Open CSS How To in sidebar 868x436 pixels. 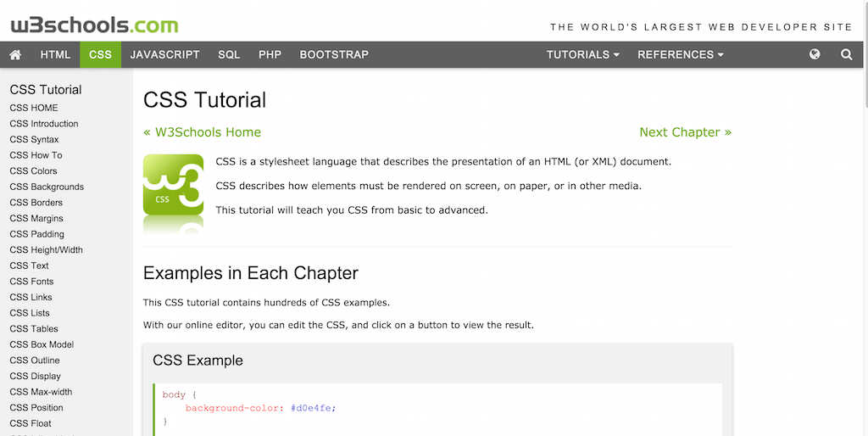(x=36, y=155)
